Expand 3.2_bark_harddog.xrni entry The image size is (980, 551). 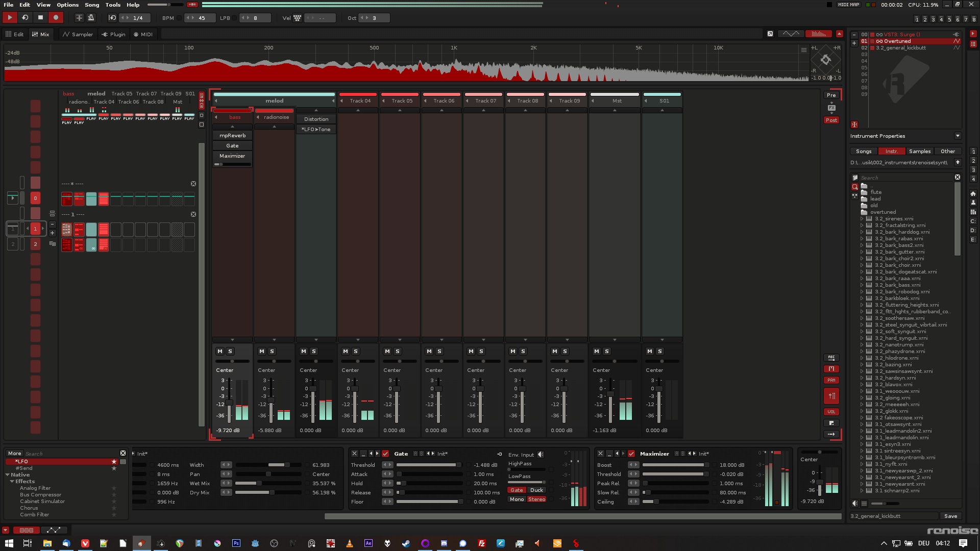coord(862,232)
